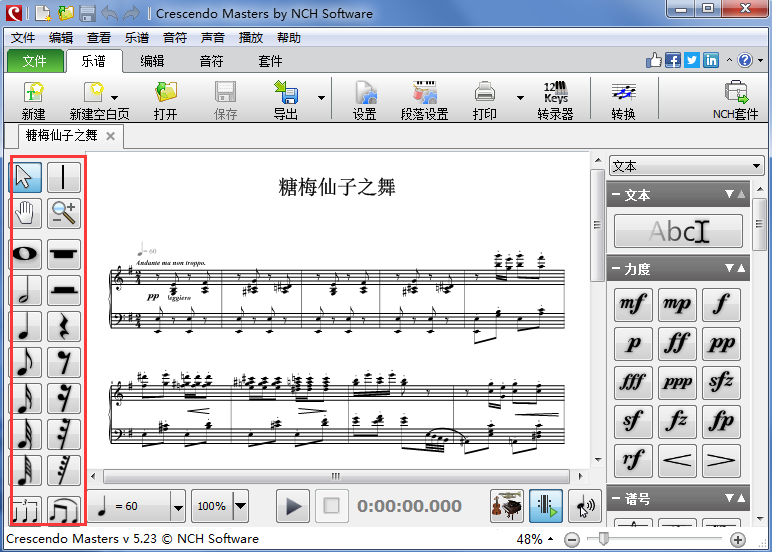Switch to the 音符 ribbon tab
Image resolution: width=772 pixels, height=552 pixels.
click(x=211, y=61)
